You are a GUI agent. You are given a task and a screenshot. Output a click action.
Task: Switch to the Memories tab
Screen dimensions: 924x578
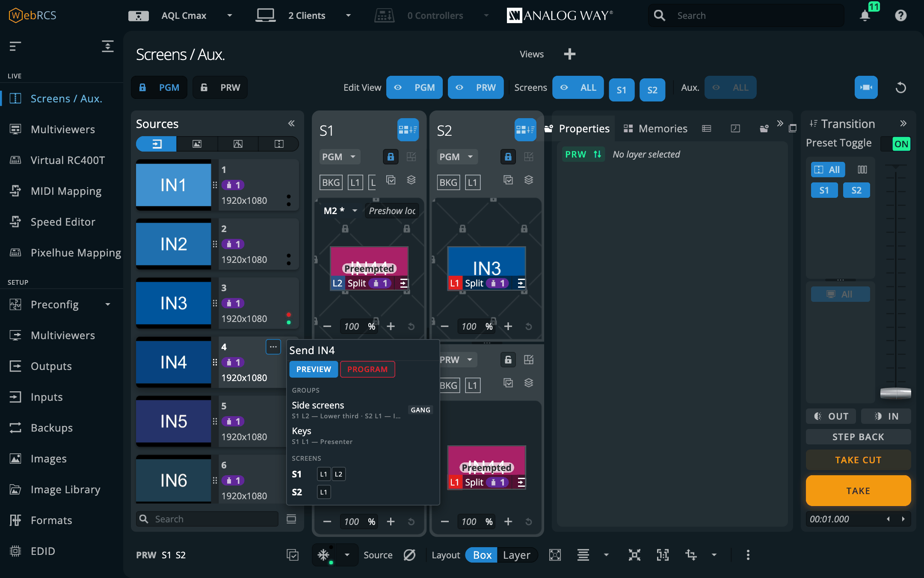click(655, 128)
